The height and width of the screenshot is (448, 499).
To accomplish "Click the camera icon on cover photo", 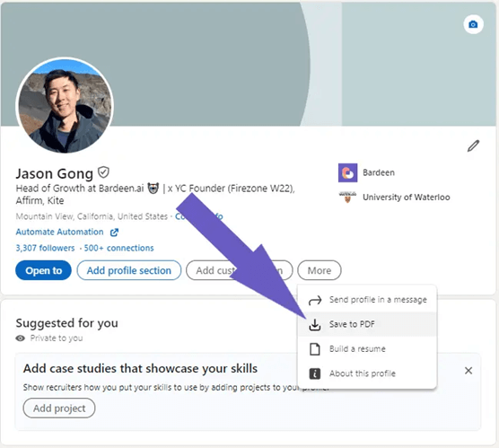I will click(473, 24).
